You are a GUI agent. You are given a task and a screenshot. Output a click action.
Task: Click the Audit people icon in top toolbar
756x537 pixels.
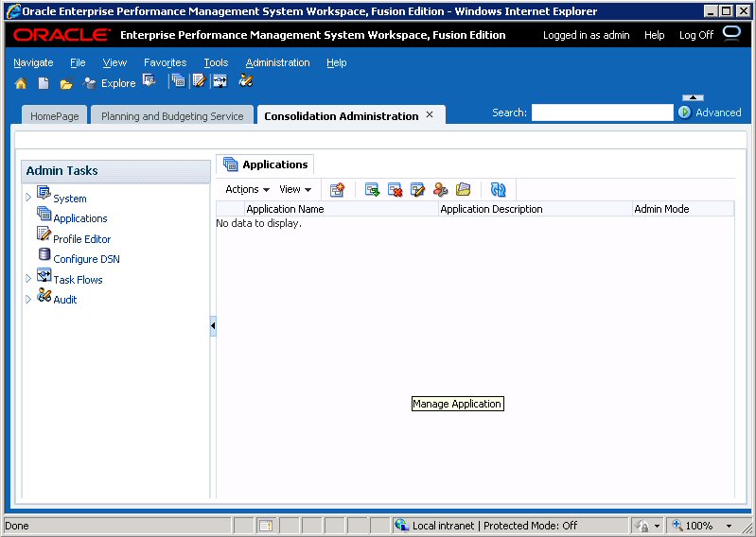(246, 80)
